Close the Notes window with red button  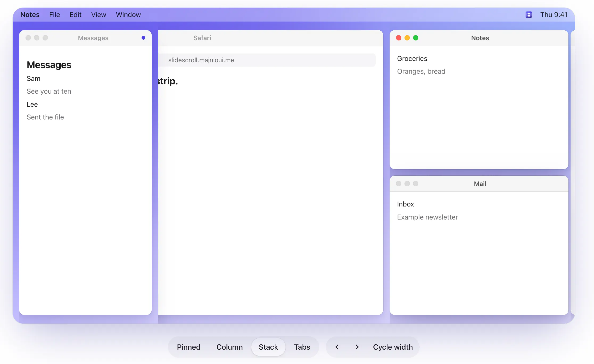click(x=399, y=38)
